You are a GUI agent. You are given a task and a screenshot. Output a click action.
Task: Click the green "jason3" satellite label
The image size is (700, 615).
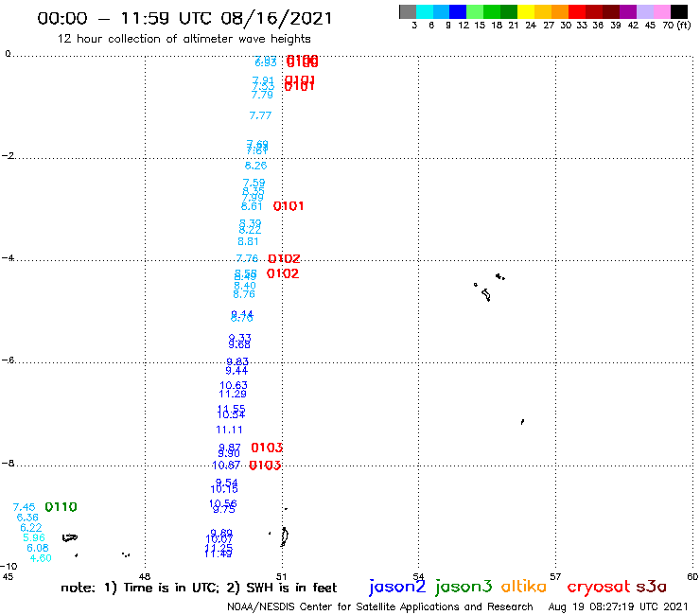coord(464,588)
